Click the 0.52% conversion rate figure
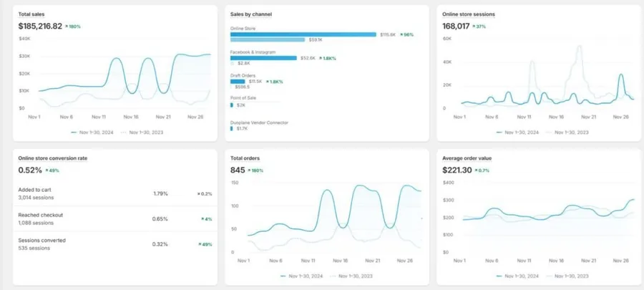This screenshot has width=644, height=290. coord(30,170)
